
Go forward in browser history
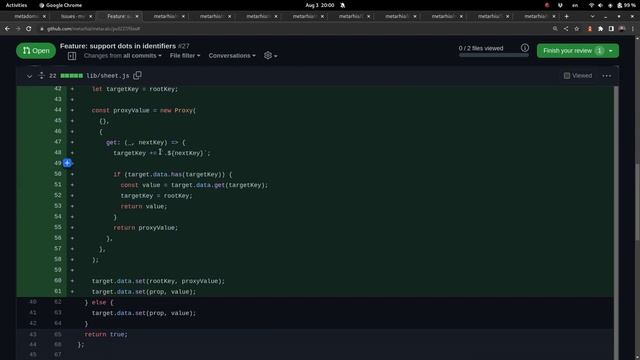(18, 29)
